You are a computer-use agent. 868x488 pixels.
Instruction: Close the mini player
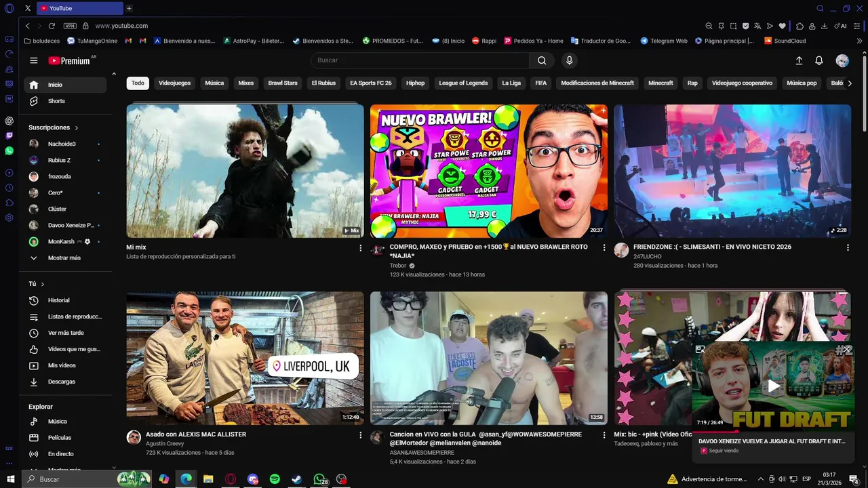pos(847,349)
